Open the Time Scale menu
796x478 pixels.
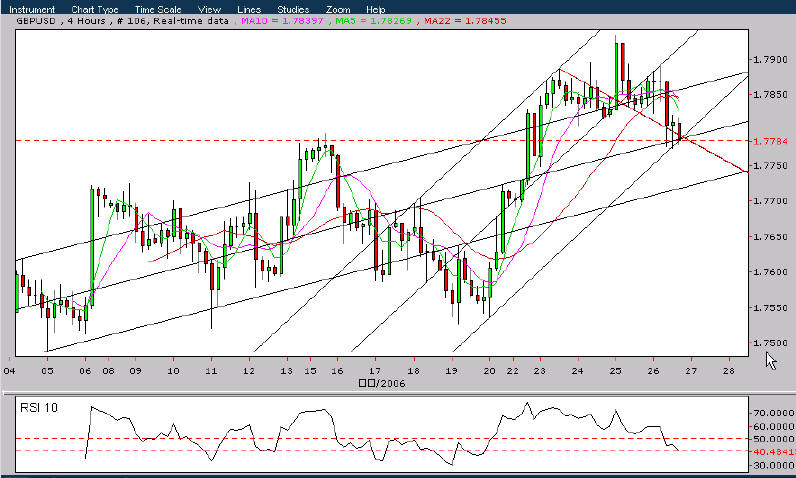tap(158, 9)
